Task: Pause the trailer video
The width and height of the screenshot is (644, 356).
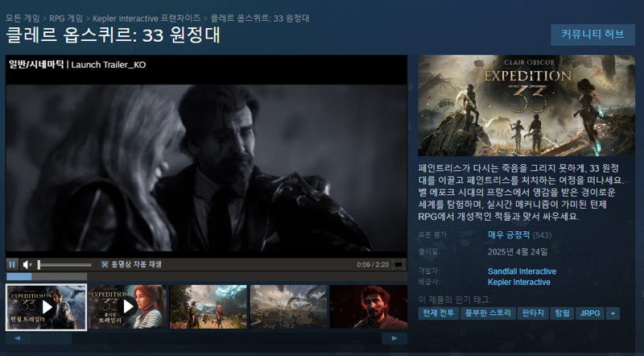Action: coord(12,264)
